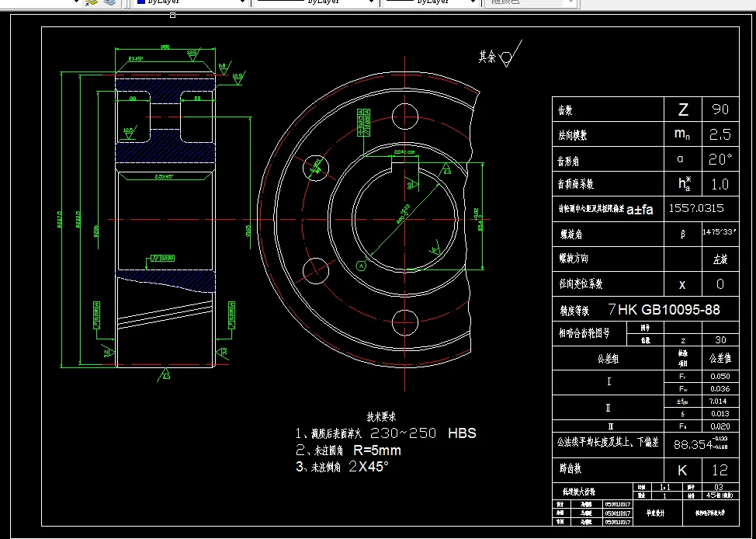This screenshot has width=756, height=539.
Task: Select mating gear tooth count "30"
Action: (721, 339)
